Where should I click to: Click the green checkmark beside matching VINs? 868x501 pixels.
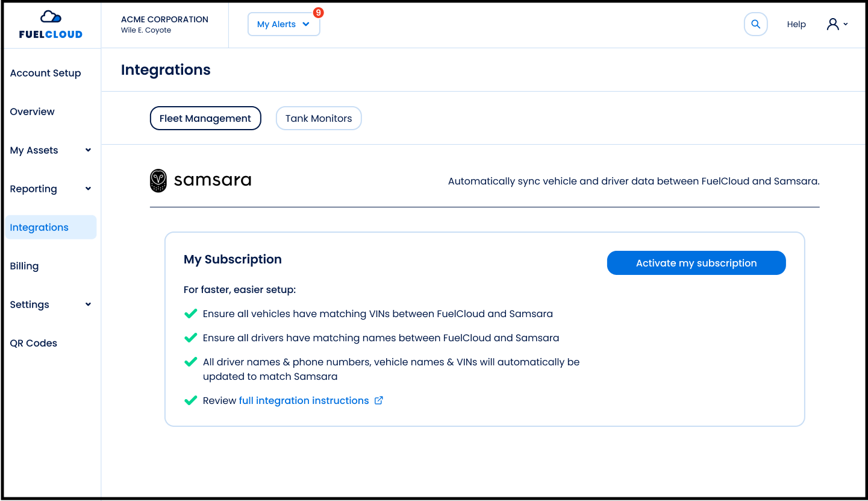pos(191,314)
